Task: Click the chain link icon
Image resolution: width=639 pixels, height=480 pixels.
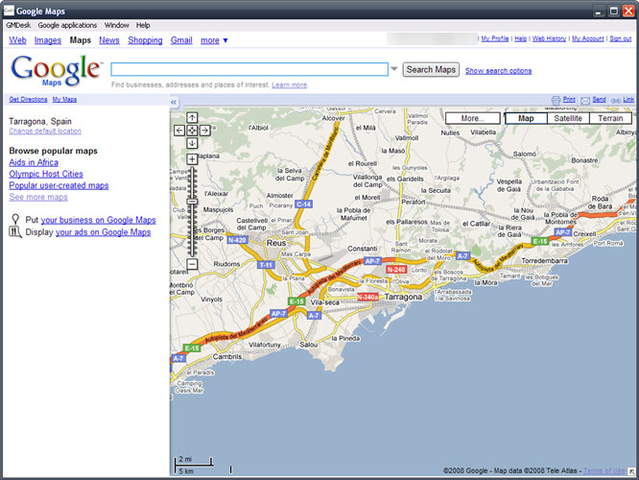Action: tap(616, 101)
